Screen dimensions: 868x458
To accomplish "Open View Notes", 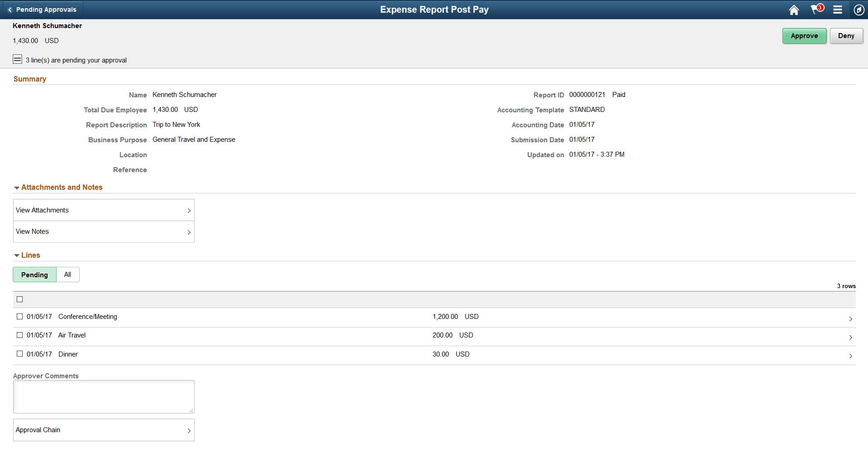I will pos(103,231).
